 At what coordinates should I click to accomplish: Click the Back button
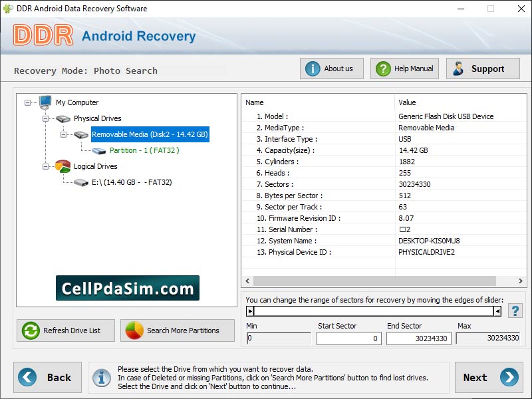(x=47, y=377)
